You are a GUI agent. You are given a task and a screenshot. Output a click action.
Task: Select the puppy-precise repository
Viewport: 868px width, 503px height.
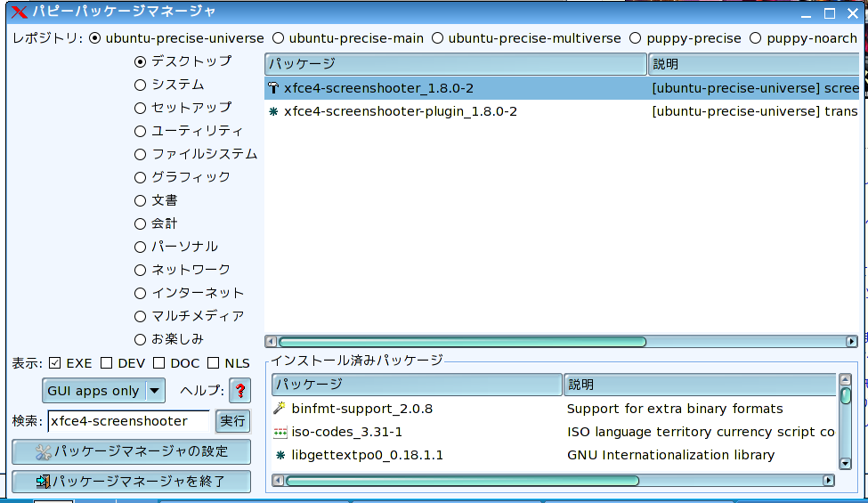tap(636, 38)
